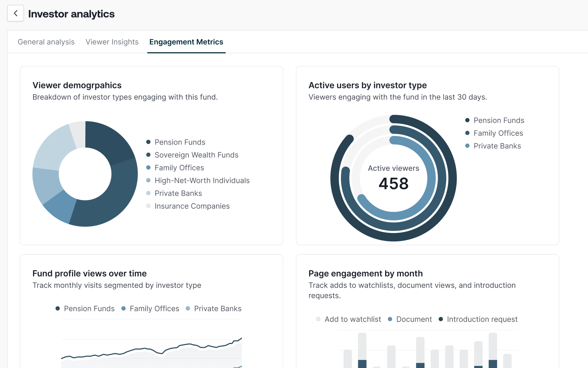Screen dimensions: 588x368
Task: Switch to the General analysis tab
Action: tap(46, 42)
